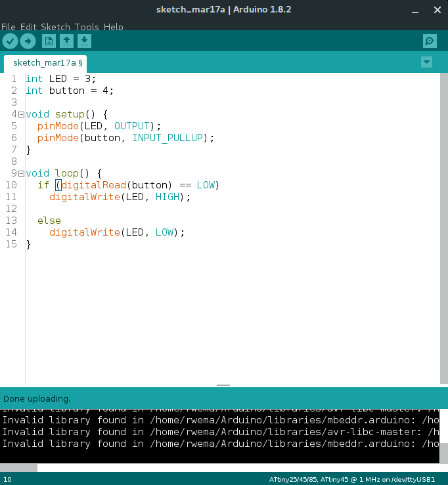Click the else keyword
The width and height of the screenshot is (448, 485).
coord(49,221)
